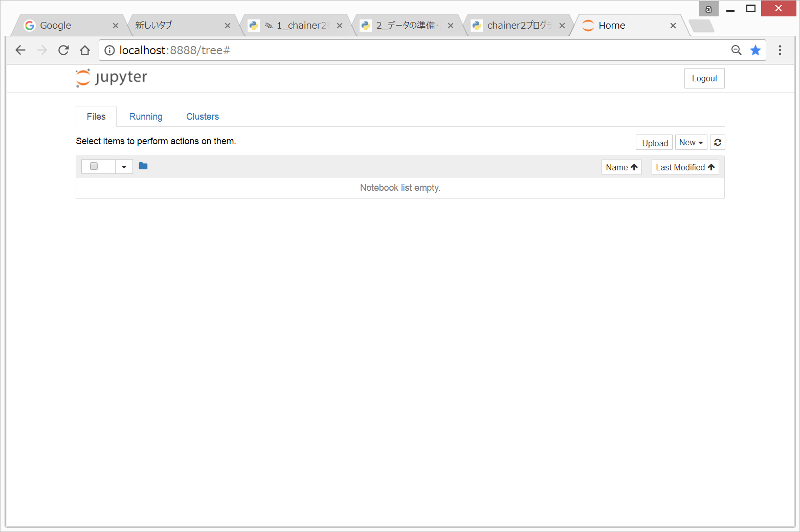800x532 pixels.
Task: Open the New notebook dropdown
Action: click(691, 143)
